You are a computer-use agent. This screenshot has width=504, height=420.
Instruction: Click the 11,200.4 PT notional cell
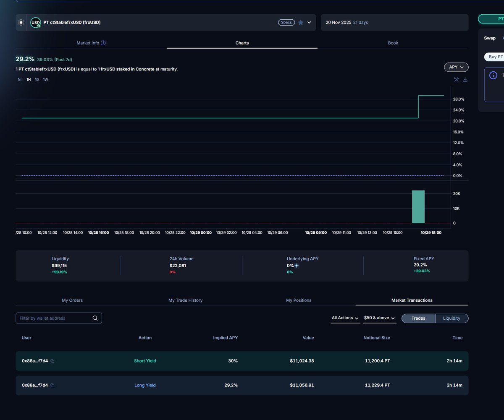[378, 361]
